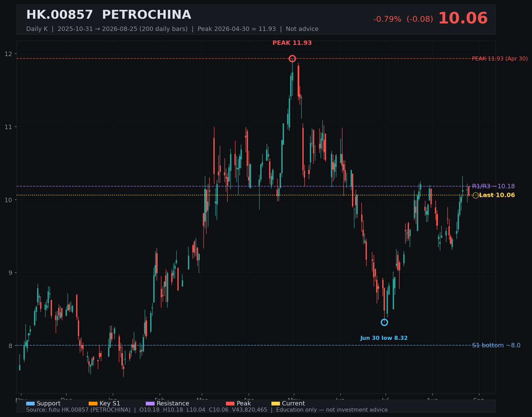Click the blue Jun 30 low circle marker
The image size is (532, 417).
pos(384,322)
